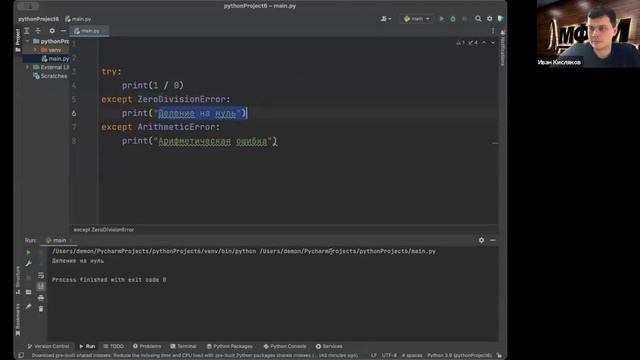This screenshot has width=640, height=360.
Task: Open IDE settings gear in top toolbar
Action: (489, 19)
